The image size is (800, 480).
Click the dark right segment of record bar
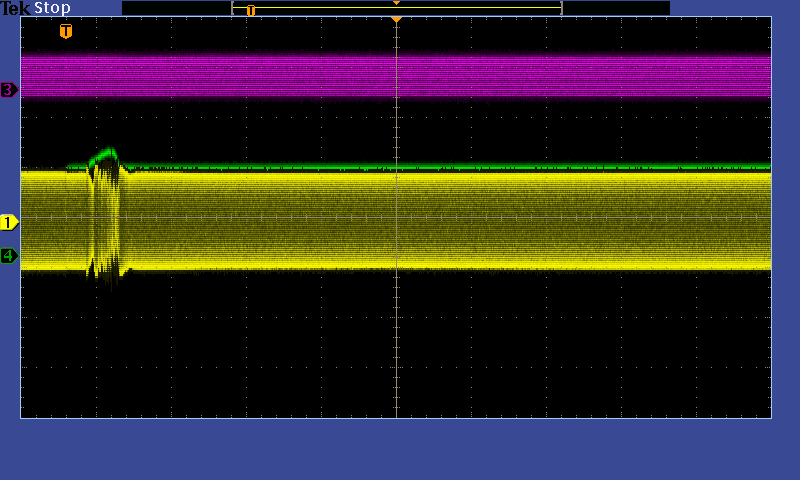pos(615,8)
